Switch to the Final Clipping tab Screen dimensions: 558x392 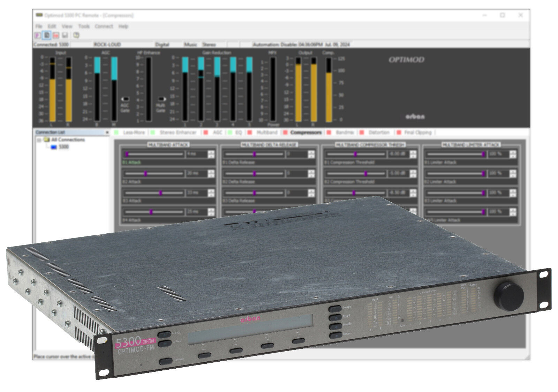point(415,133)
